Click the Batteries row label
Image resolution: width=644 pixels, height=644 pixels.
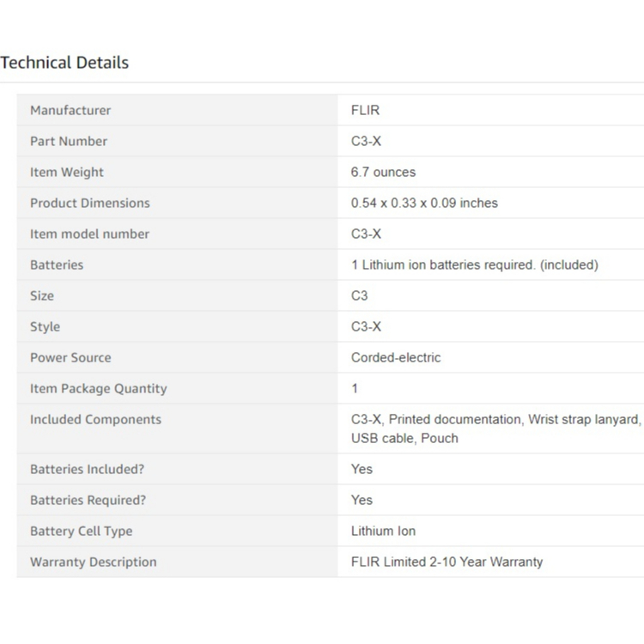(57, 264)
